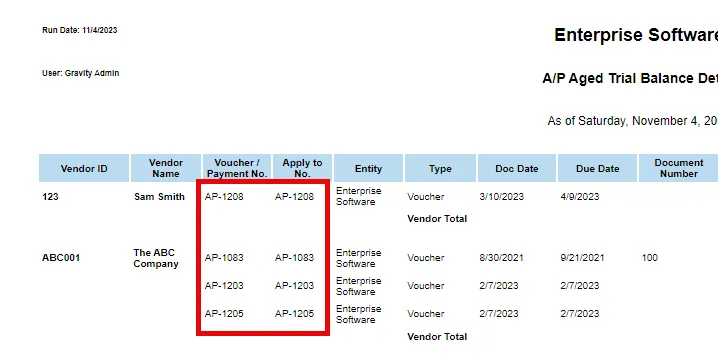Viewport: 718px width, 360px height.
Task: Click the Enterprise Software report heading
Action: click(636, 35)
